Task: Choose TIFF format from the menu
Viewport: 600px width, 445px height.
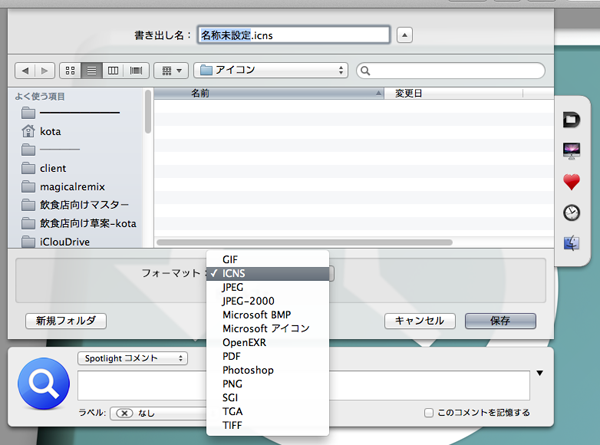Action: point(267,425)
